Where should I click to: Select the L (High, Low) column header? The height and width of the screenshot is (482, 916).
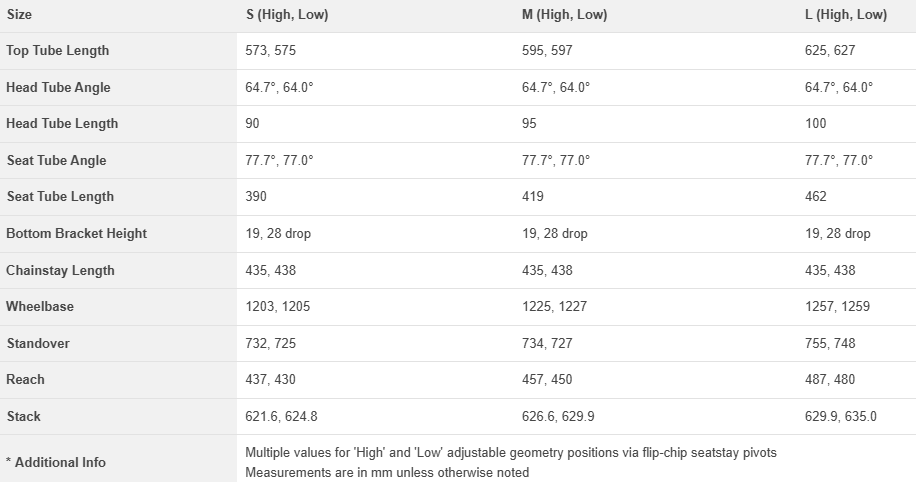[845, 15]
